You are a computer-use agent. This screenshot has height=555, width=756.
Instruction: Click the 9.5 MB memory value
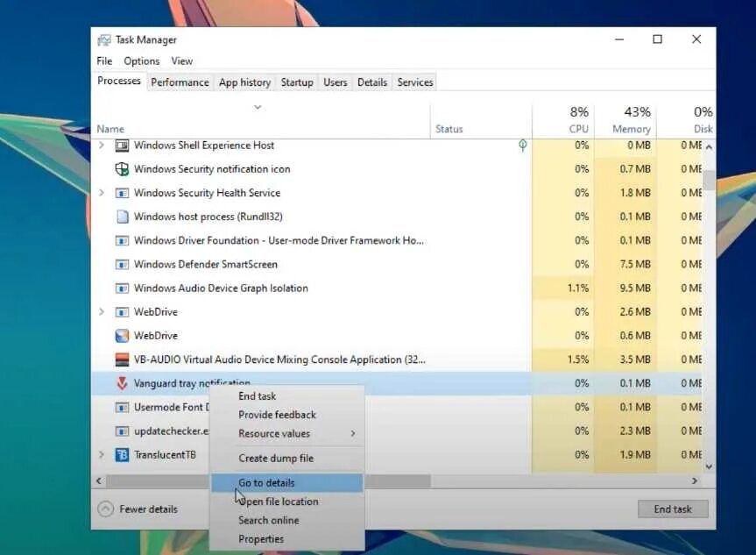(635, 288)
